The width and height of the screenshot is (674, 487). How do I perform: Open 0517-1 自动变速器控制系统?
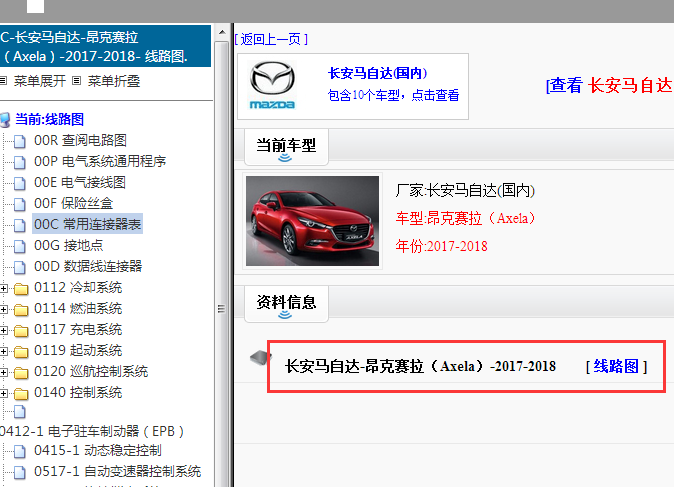(118, 471)
